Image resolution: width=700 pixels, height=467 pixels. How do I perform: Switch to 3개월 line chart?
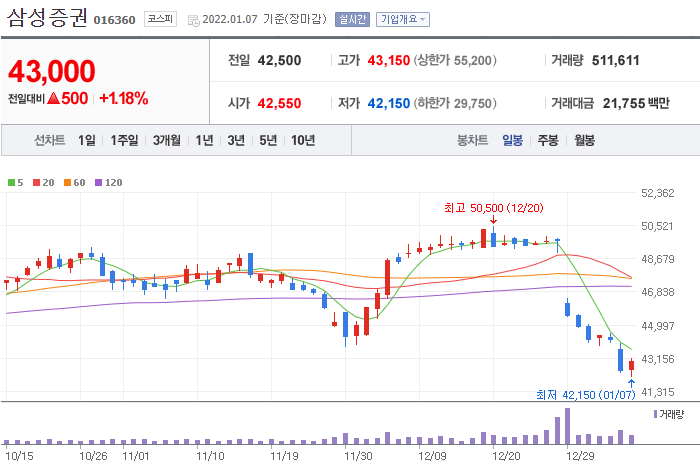click(x=167, y=140)
